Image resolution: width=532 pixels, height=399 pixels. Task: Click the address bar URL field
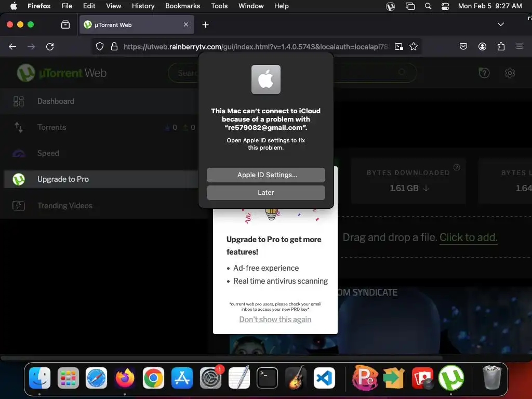(256, 47)
